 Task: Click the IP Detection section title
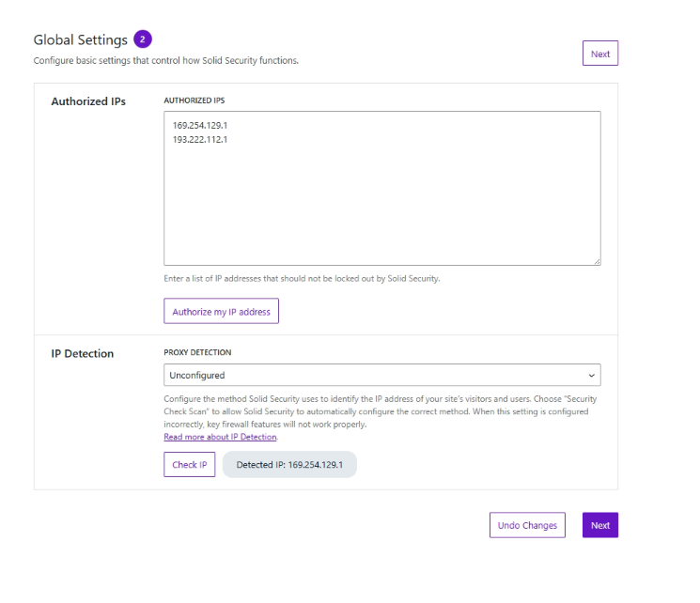[x=82, y=353]
